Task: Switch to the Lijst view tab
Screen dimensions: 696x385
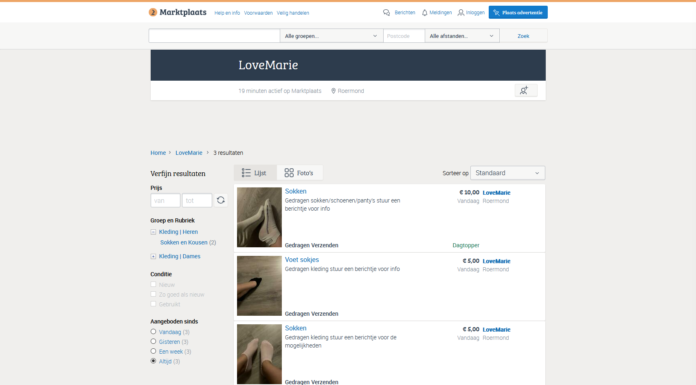Action: (x=255, y=173)
